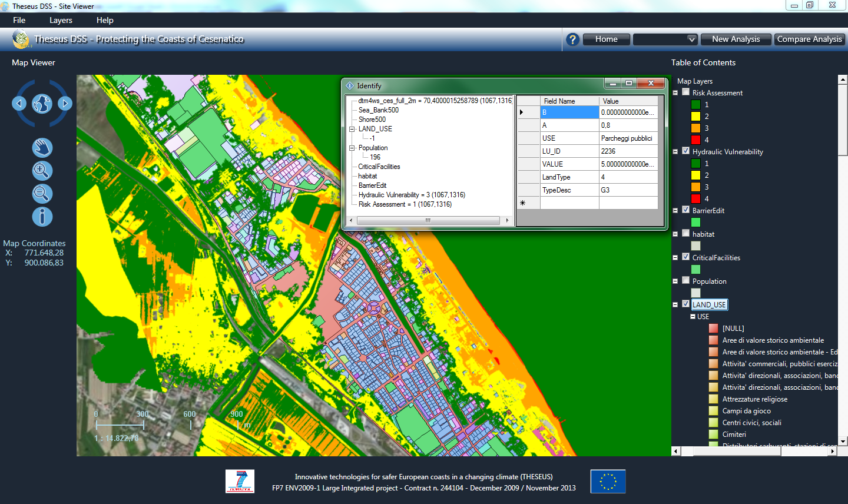848x504 pixels.
Task: Click Table of Contents vertical scroll down arrow
Action: [x=843, y=441]
